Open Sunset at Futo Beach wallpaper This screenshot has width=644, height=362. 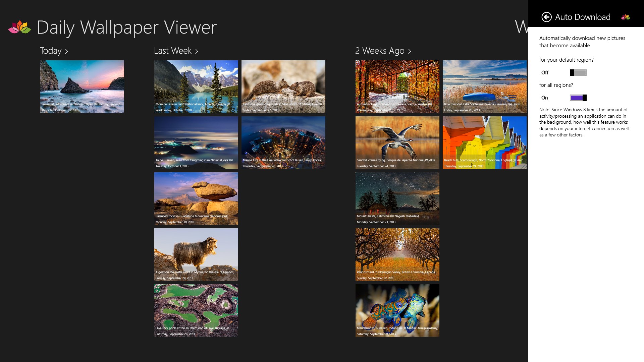click(82, 86)
